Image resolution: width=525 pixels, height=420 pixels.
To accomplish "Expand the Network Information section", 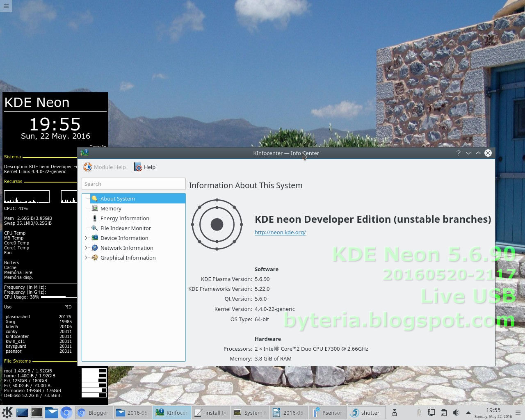I will coord(86,248).
